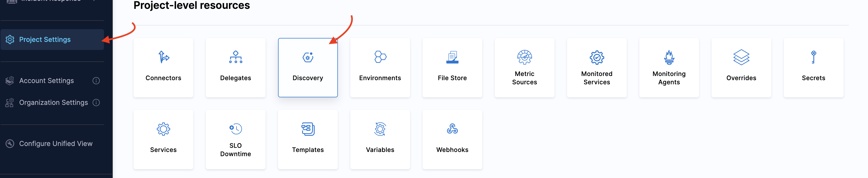
Task: Open the Webhooks tile
Action: (452, 139)
